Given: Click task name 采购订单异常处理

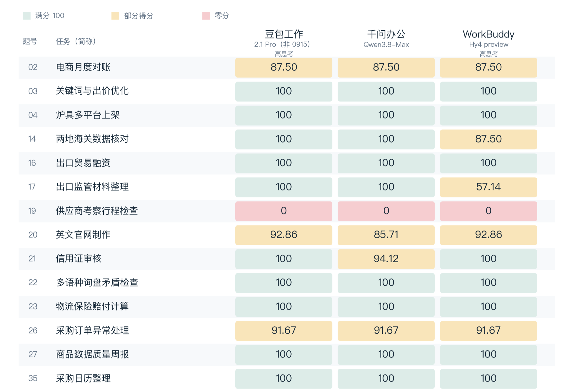Looking at the screenshot, I should pos(92,331).
